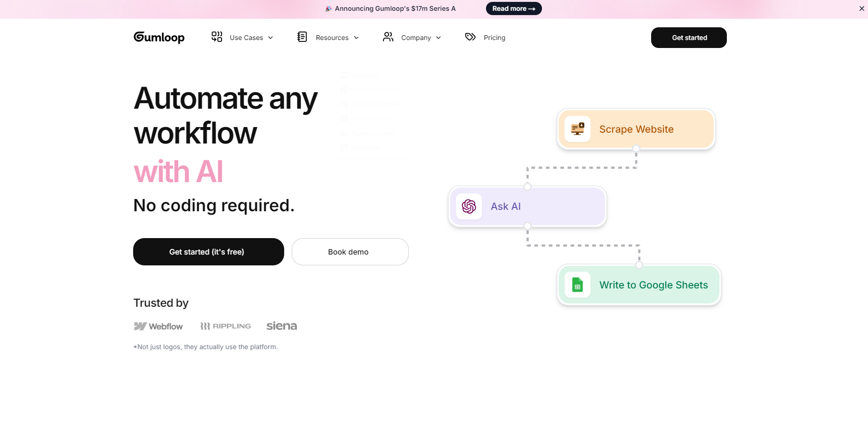Click the Use Cases grid icon
Viewport: 868px width, 431px height.
[x=217, y=37]
